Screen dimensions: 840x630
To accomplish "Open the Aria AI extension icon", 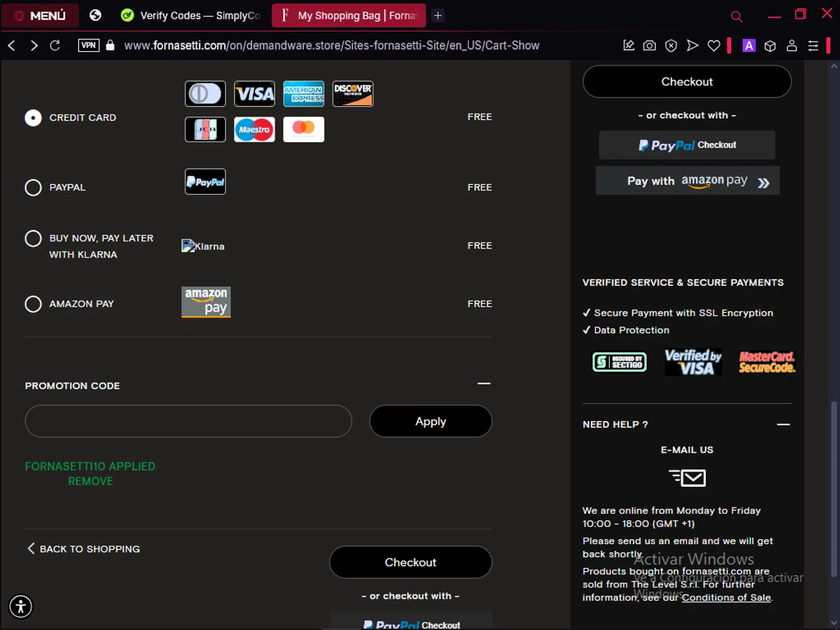I will point(749,45).
